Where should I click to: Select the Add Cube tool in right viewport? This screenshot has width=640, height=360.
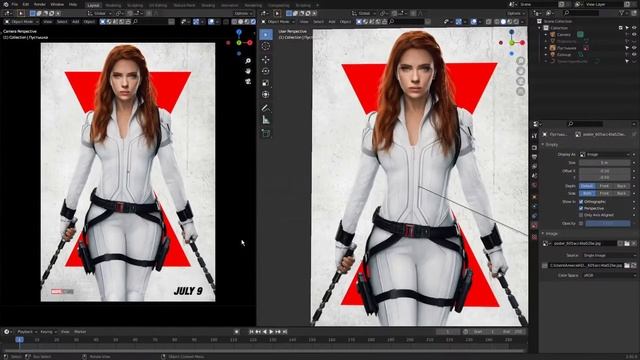[x=266, y=133]
